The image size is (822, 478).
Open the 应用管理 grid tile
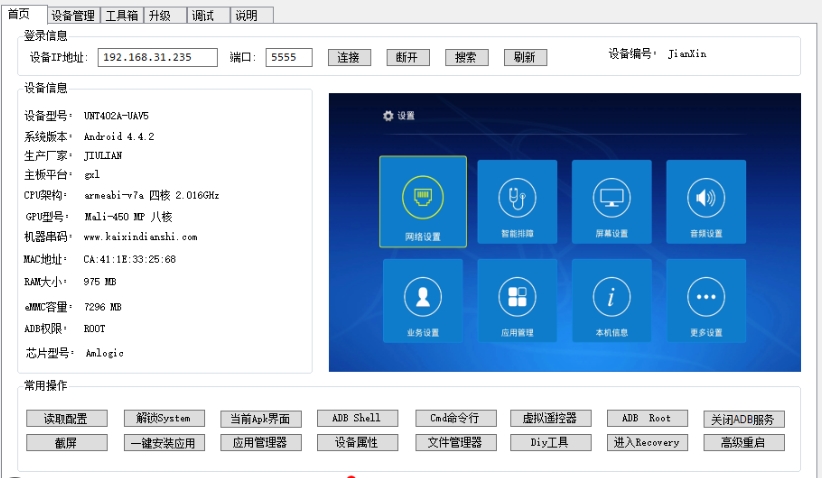click(517, 301)
